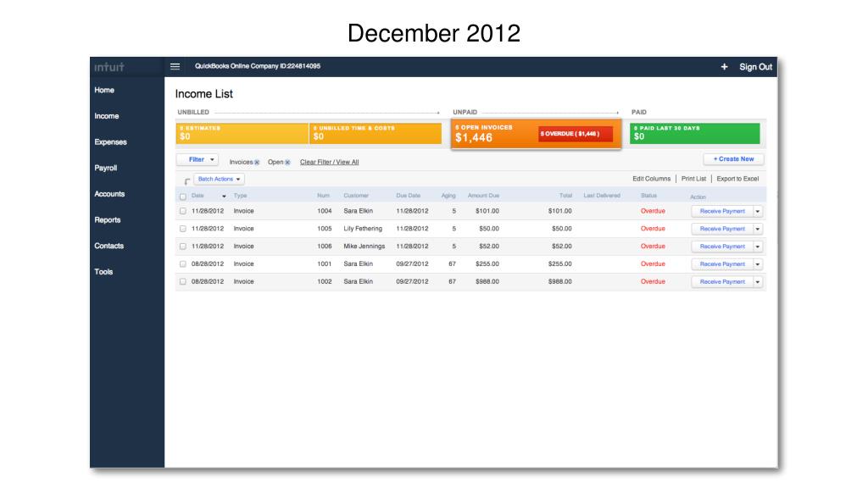Open the hamburger menu icon

coord(175,66)
